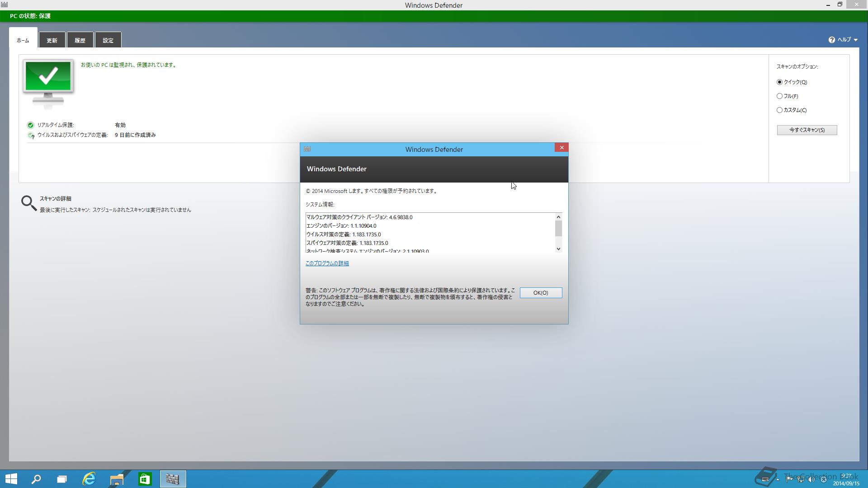Select Windows Defender taskbar button
Image resolution: width=868 pixels, height=488 pixels.
pos(173,479)
